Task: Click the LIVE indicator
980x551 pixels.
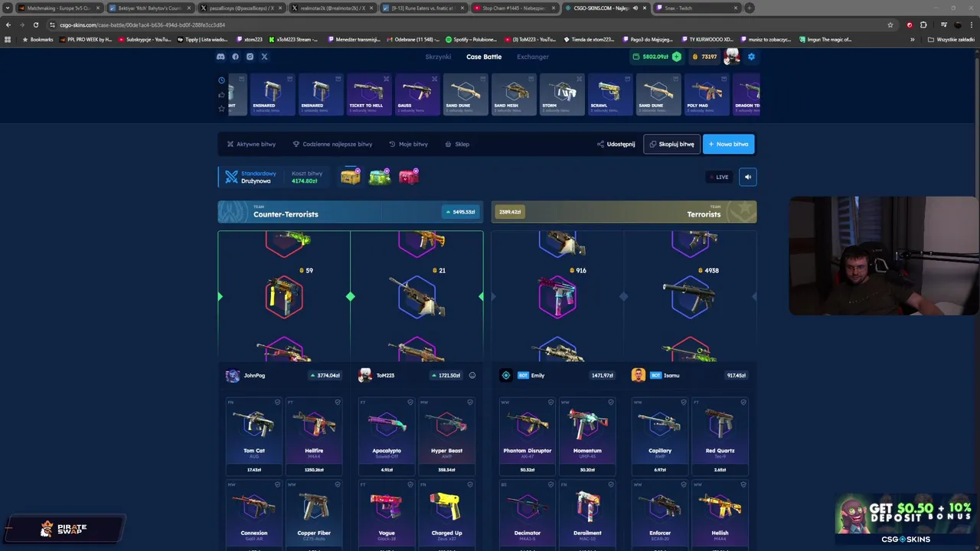Action: pos(718,177)
